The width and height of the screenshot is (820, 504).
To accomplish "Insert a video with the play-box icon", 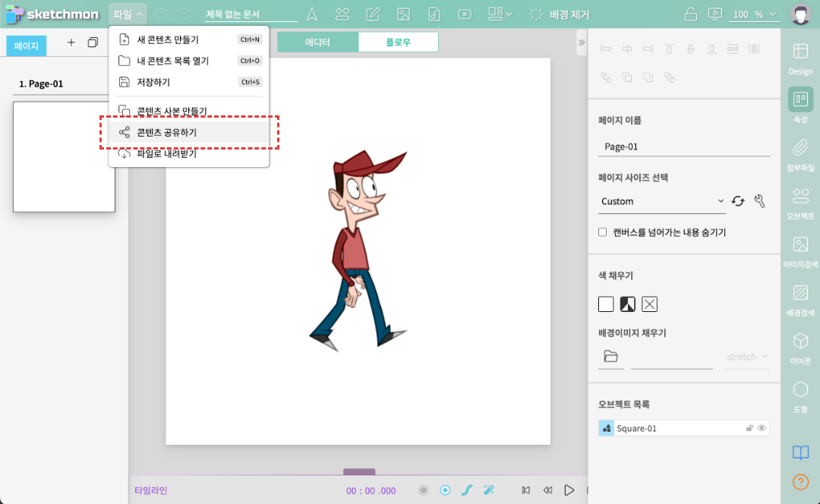I will [x=465, y=14].
